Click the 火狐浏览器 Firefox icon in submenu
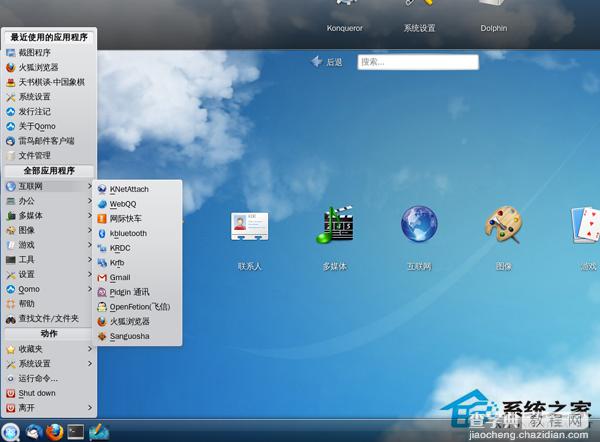The width and height of the screenshot is (600, 442). coord(102,321)
